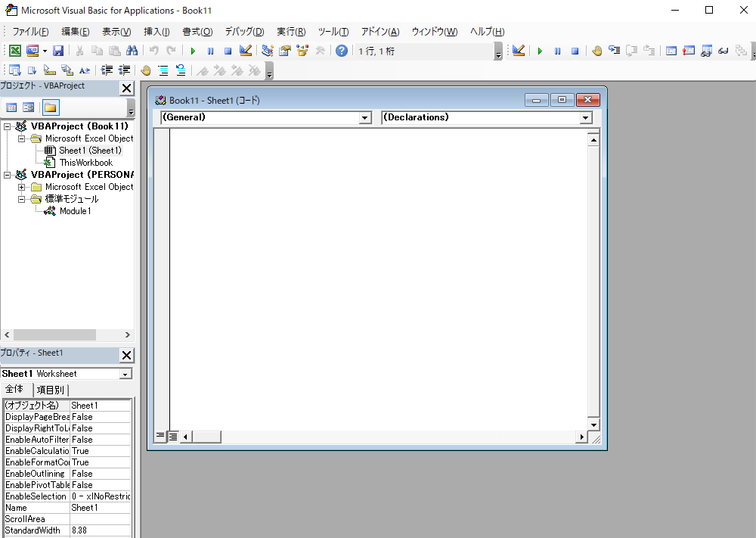Select the 全体 tab in Properties
The image size is (756, 538).
pos(15,389)
